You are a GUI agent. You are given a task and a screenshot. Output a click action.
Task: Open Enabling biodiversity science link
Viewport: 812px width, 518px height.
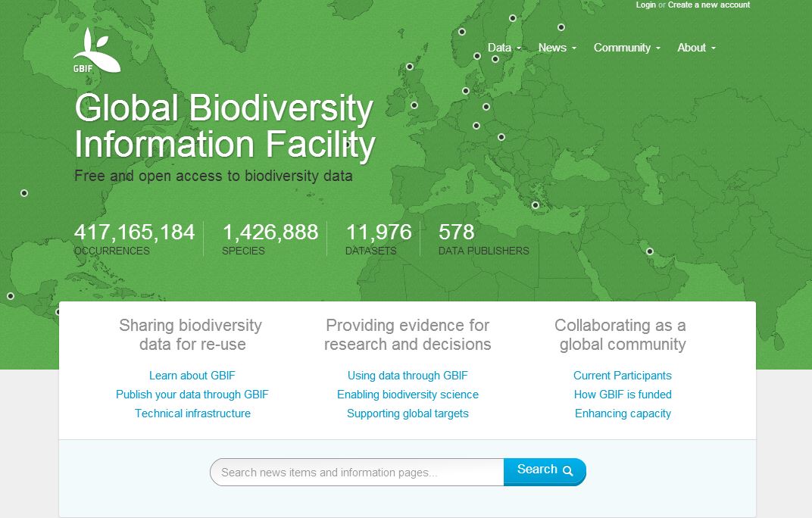[x=408, y=395]
